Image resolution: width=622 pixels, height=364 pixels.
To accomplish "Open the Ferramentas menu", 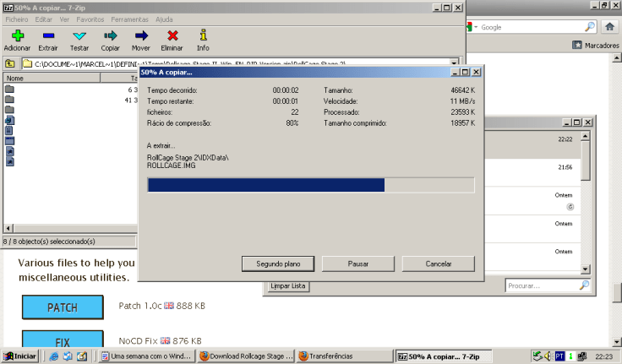I will pos(129,19).
